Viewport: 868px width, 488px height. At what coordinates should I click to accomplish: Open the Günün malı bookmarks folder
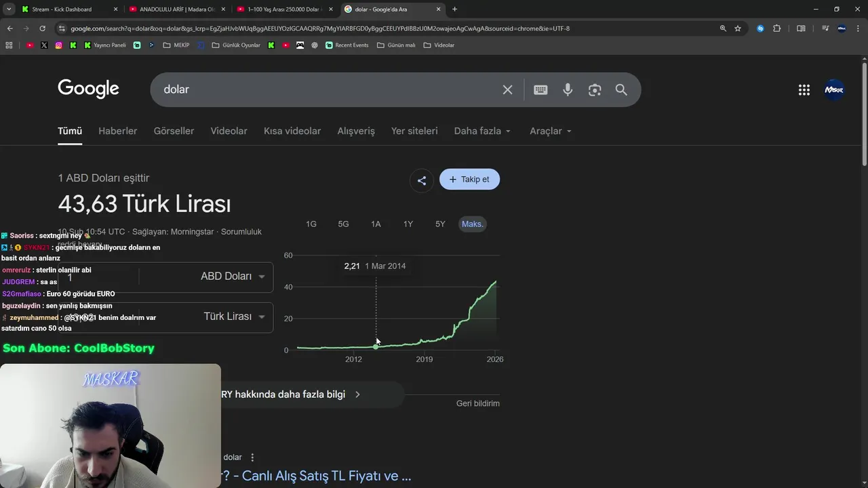[396, 45]
